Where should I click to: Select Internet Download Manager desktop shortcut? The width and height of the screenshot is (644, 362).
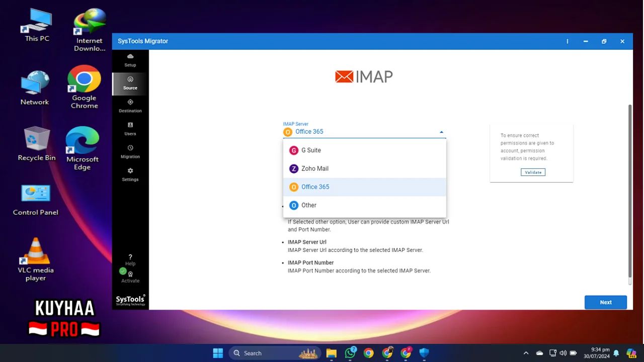[x=90, y=30]
